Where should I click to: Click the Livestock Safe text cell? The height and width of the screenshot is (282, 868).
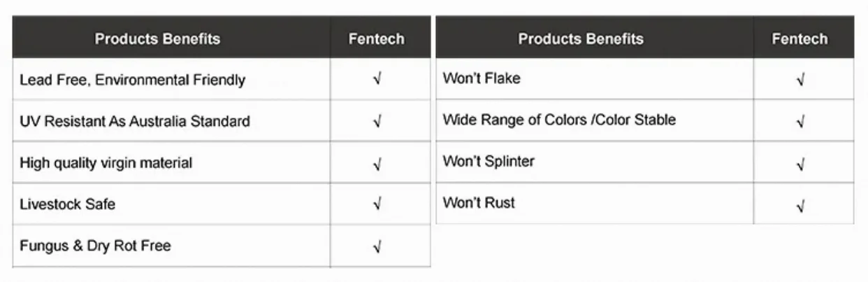(x=67, y=204)
